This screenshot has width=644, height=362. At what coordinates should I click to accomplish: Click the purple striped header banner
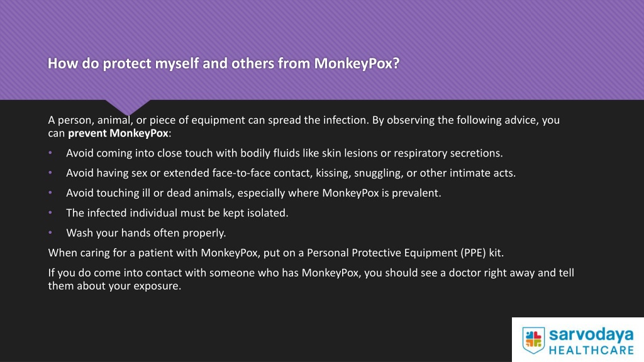tap(322, 50)
